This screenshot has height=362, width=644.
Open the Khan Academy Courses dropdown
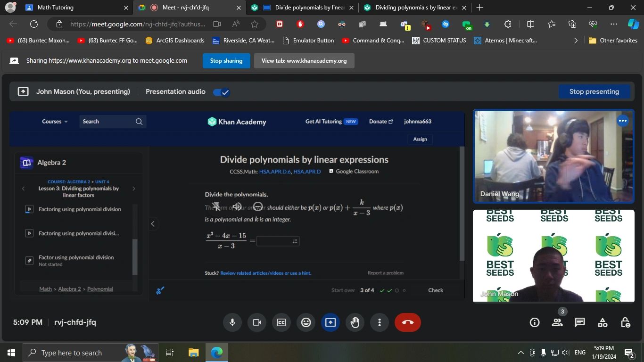click(53, 121)
